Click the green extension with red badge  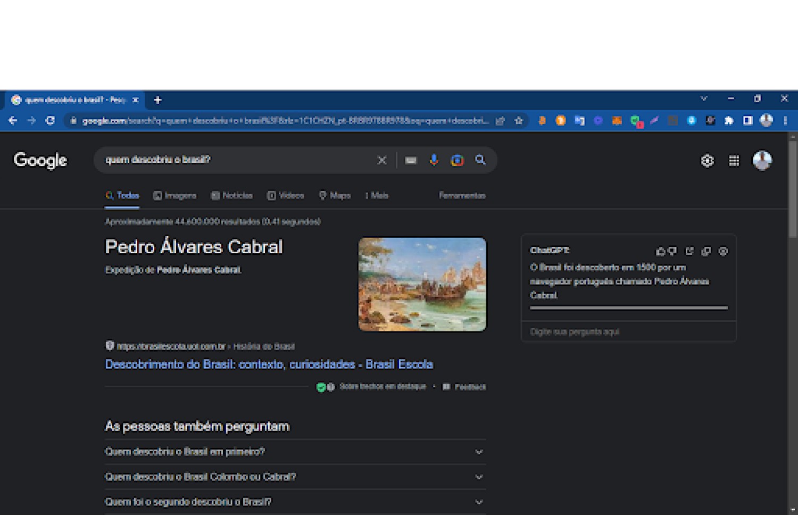pyautogui.click(x=636, y=122)
